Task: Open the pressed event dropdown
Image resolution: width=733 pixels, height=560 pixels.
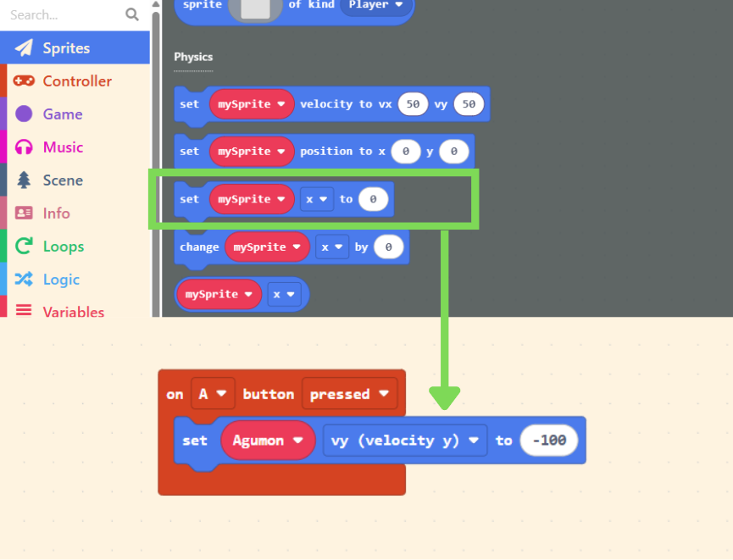Action: pos(349,394)
